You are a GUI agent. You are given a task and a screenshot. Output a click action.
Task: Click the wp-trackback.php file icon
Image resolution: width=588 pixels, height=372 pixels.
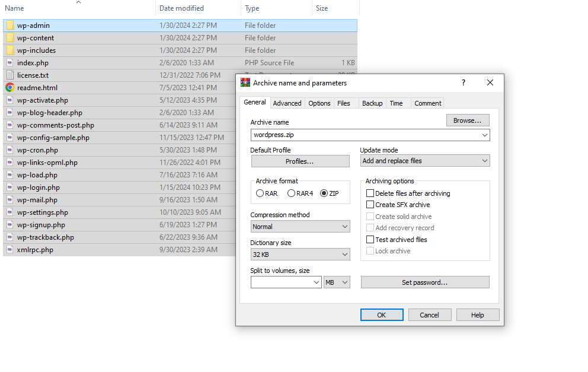coord(10,237)
